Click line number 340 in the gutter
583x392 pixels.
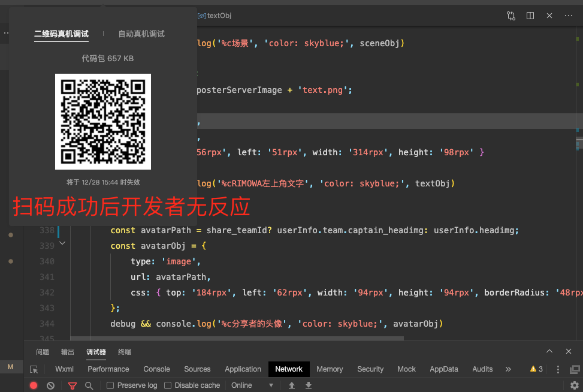pyautogui.click(x=47, y=261)
